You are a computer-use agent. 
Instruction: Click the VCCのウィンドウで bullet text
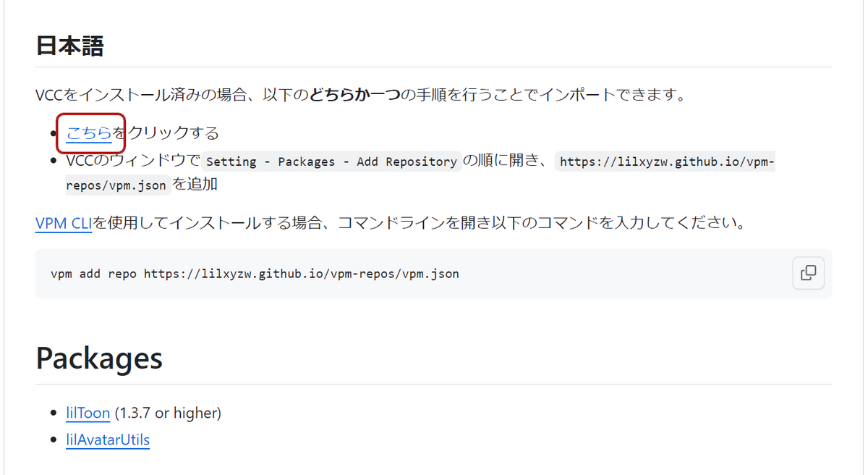(x=132, y=161)
